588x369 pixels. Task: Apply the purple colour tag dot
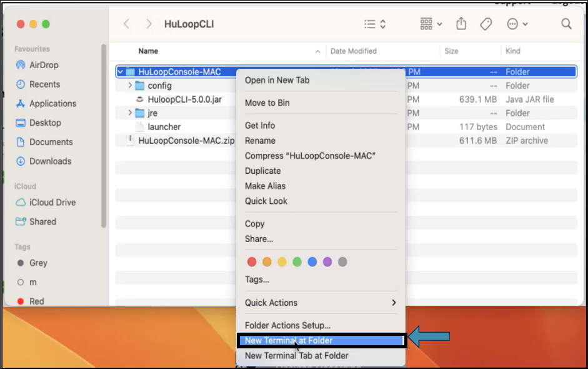327,262
